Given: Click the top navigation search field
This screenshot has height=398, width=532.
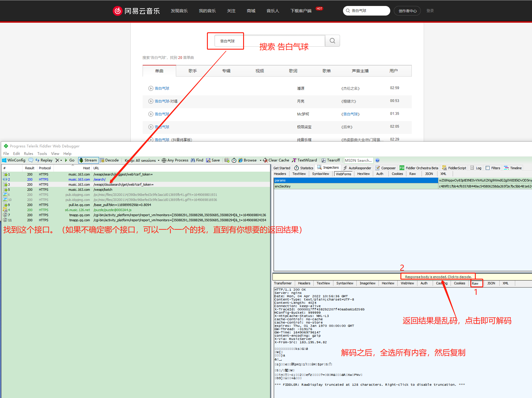Looking at the screenshot, I should (x=367, y=11).
